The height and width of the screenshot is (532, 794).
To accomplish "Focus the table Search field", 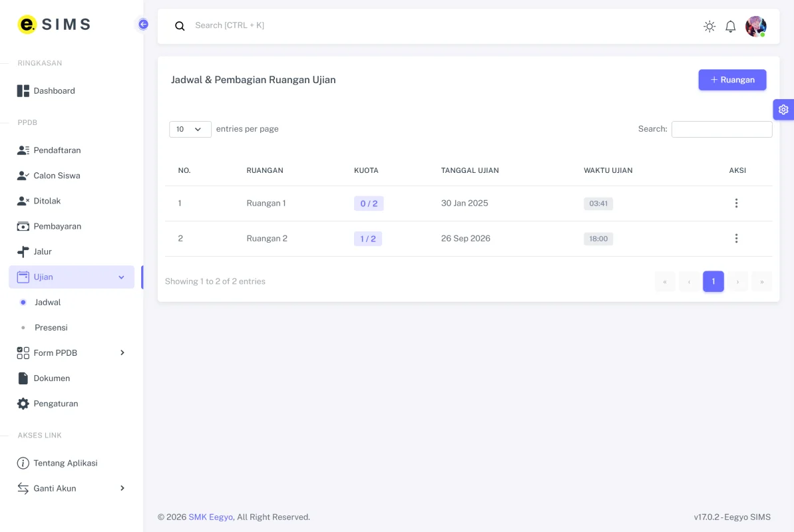I will [721, 129].
